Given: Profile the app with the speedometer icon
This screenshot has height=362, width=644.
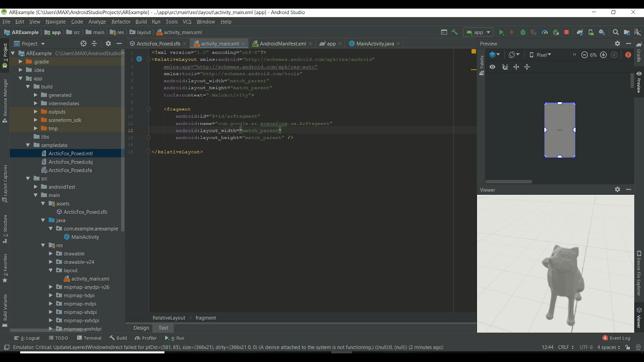Looking at the screenshot, I should pos(544,32).
